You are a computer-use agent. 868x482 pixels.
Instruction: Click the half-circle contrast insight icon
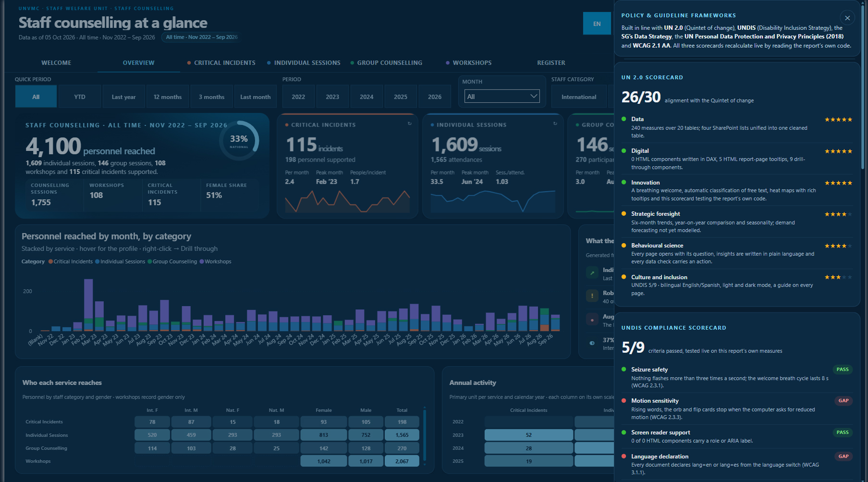(x=592, y=343)
